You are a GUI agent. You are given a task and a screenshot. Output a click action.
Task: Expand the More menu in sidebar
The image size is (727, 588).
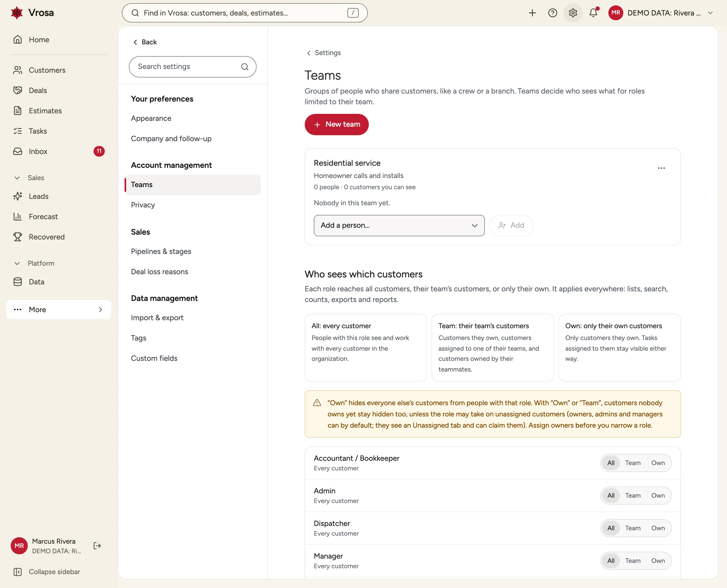[59, 310]
